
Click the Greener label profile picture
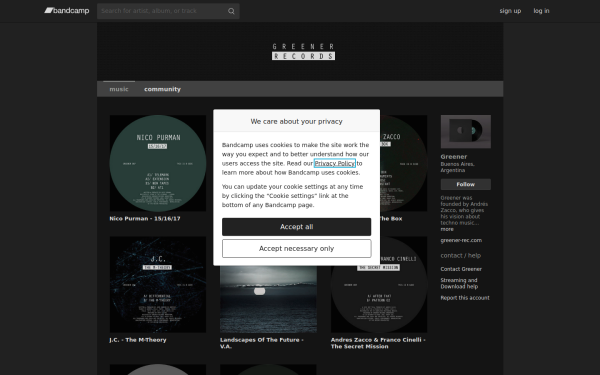pyautogui.click(x=466, y=132)
